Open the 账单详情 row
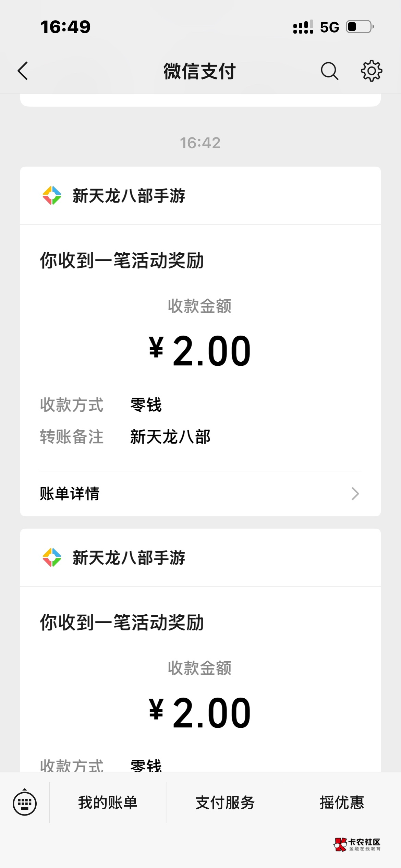 [200, 494]
